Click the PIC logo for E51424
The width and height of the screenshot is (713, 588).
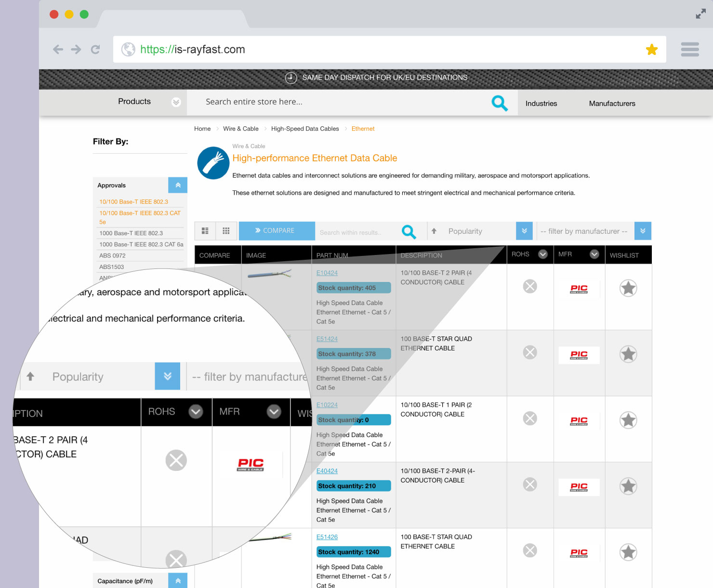point(579,355)
